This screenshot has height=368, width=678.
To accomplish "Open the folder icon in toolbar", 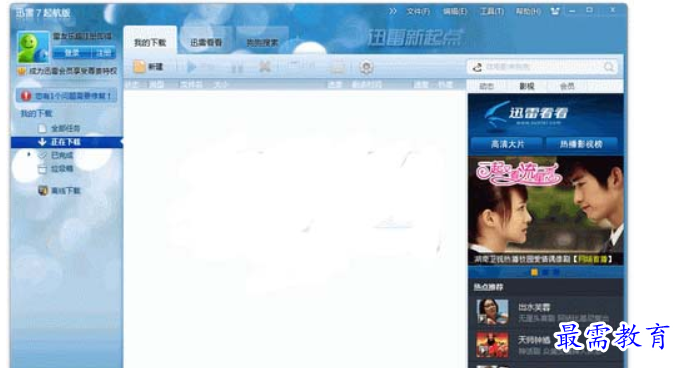I will [337, 67].
